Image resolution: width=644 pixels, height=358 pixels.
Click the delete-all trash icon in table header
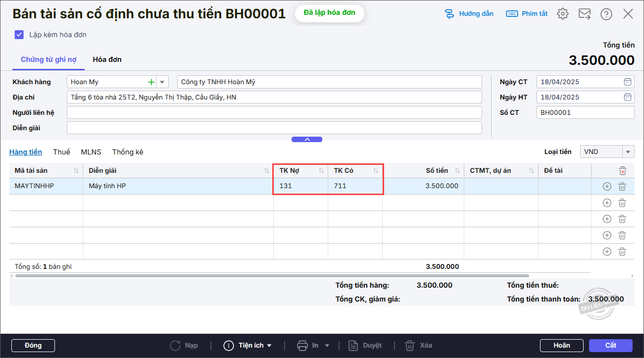pyautogui.click(x=623, y=171)
